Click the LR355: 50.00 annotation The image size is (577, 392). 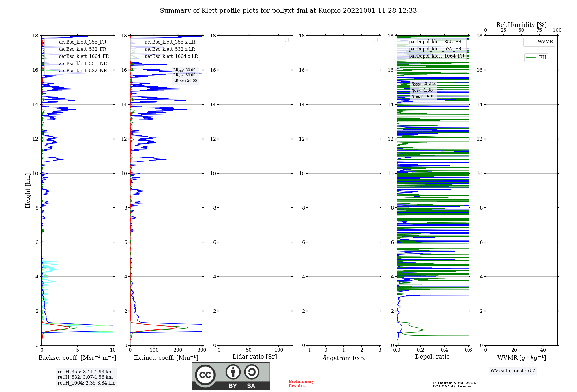184,70
